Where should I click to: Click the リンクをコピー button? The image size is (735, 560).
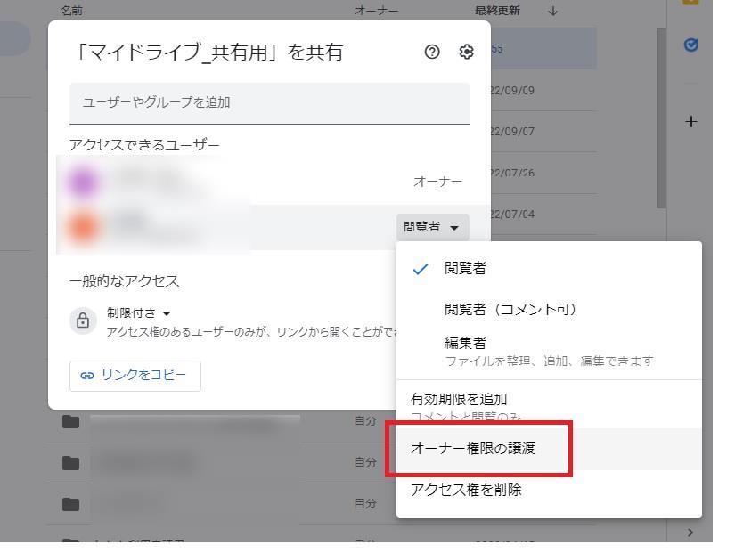(x=135, y=376)
